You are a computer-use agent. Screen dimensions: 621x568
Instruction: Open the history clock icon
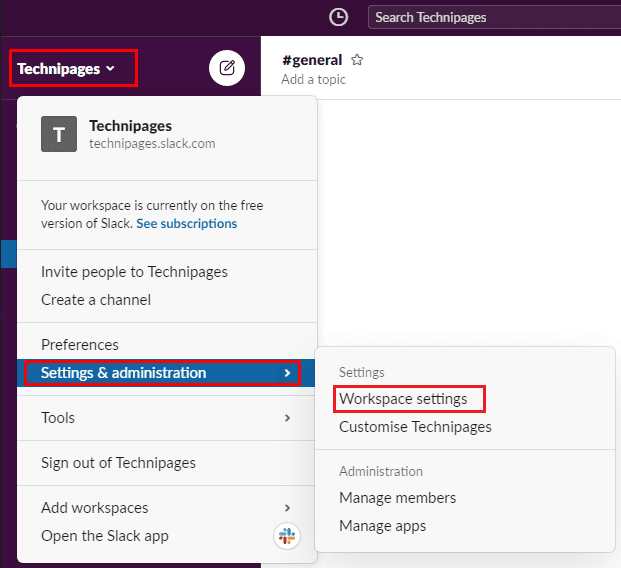point(339,17)
